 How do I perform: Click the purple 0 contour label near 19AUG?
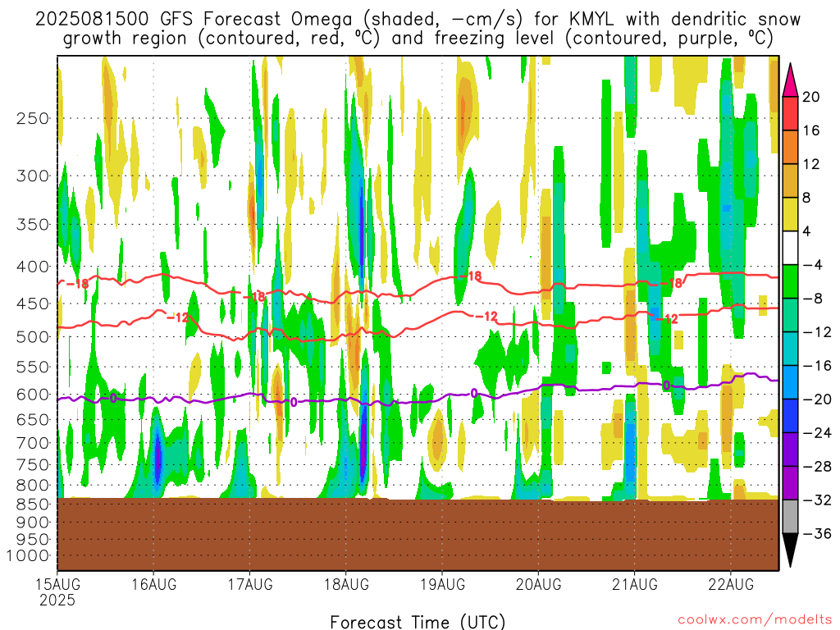point(474,394)
